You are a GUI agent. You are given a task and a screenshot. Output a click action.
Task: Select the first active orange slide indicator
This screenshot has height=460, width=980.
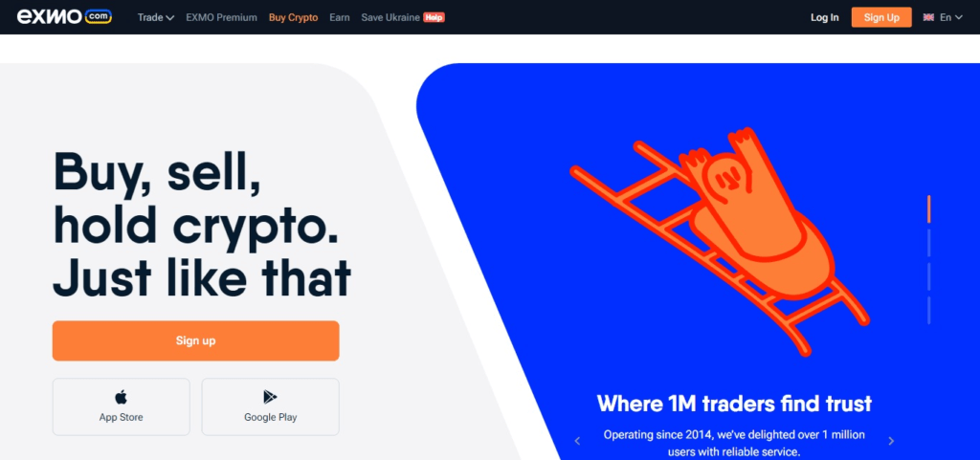tap(928, 209)
